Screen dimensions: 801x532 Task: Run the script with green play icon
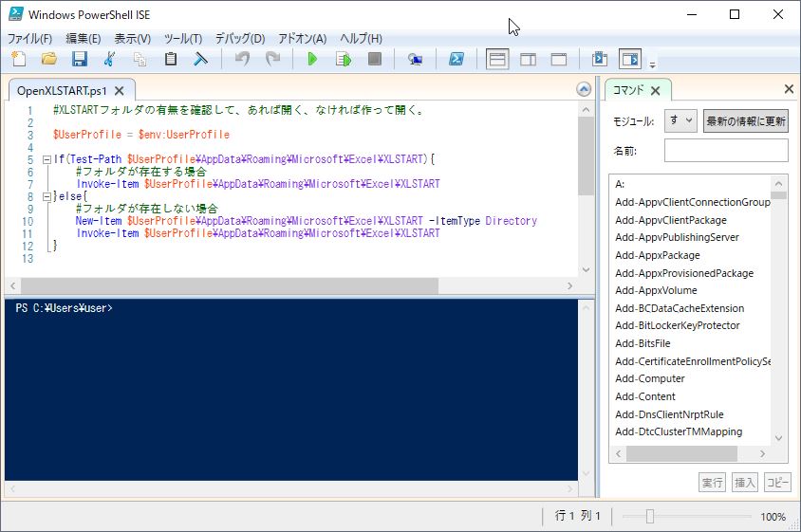coord(312,59)
